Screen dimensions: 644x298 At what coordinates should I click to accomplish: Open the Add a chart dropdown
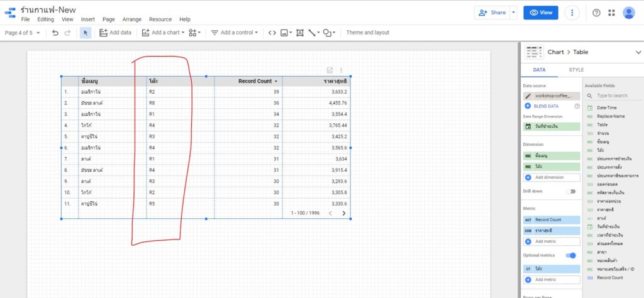(x=164, y=33)
